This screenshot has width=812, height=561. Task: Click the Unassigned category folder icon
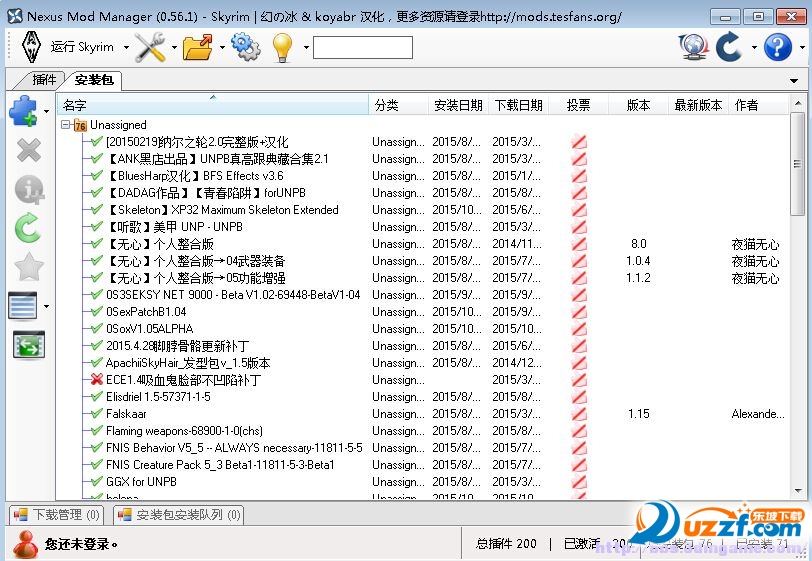pyautogui.click(x=80, y=125)
